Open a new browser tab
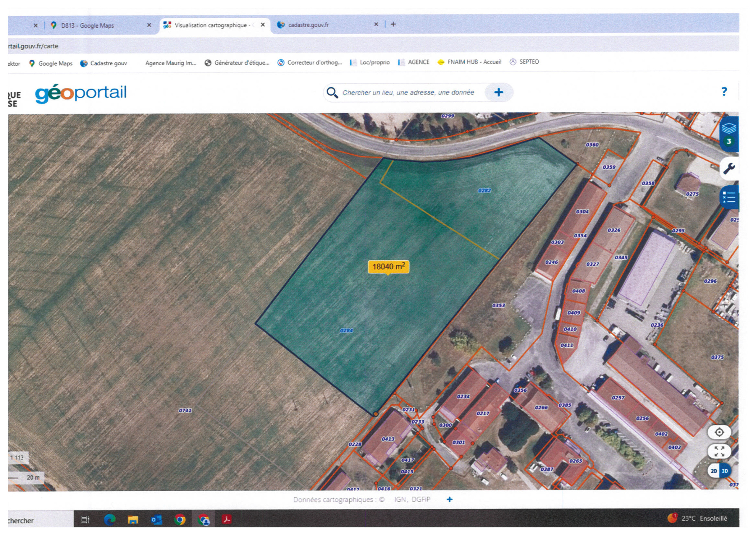The image size is (756, 538). pos(393,24)
